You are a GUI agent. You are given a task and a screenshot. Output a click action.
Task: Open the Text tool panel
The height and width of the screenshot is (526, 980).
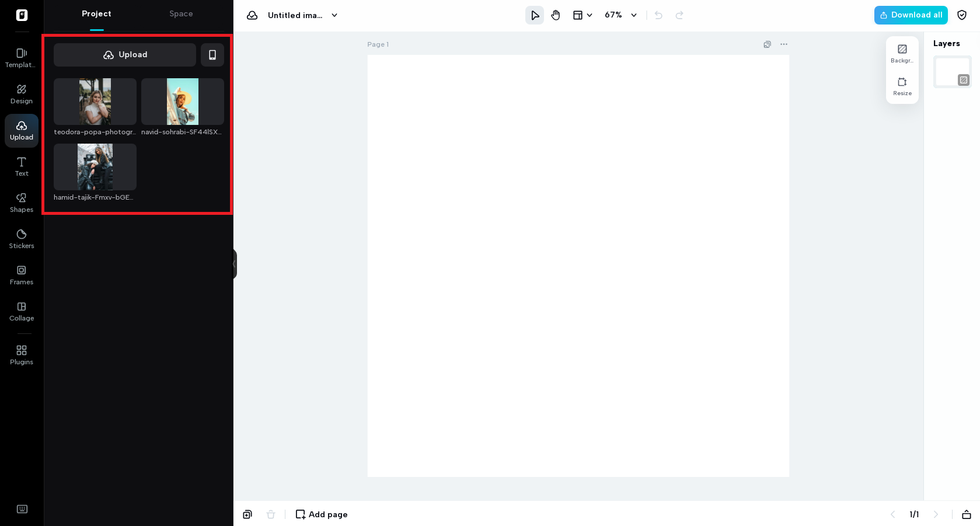pos(22,166)
